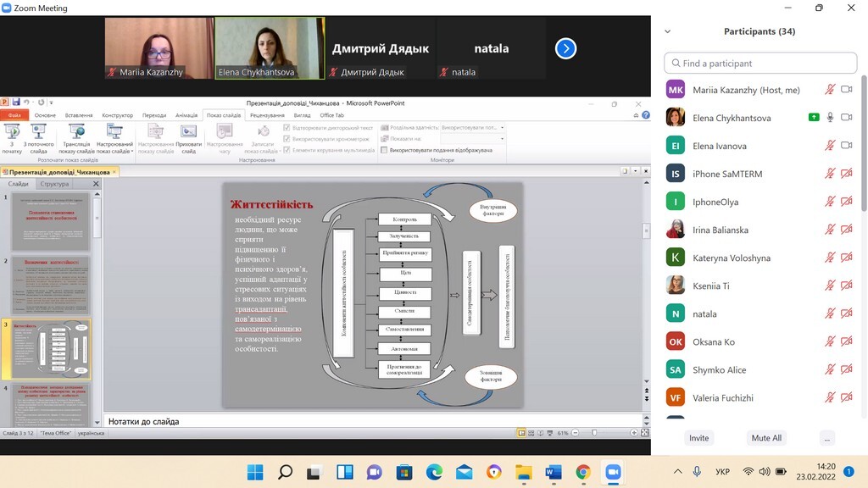This screenshot has height=488, width=868.
Task: Open Zoom from the Windows taskbar
Action: tap(612, 472)
